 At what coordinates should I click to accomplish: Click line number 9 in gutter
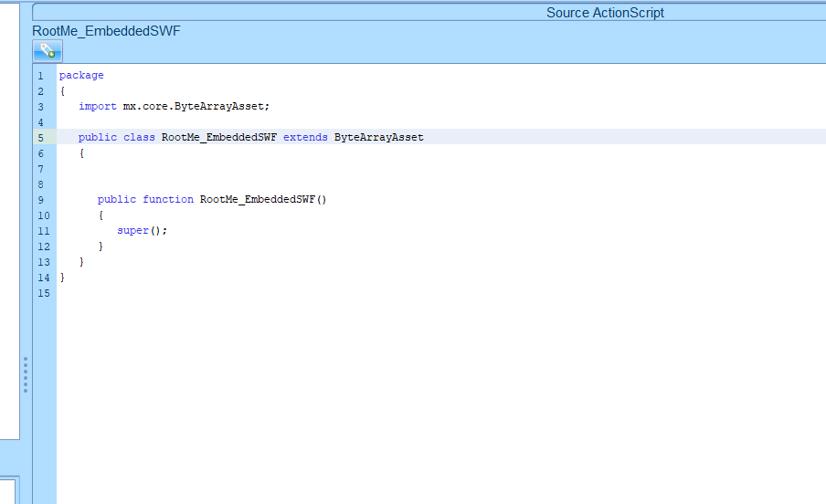tap(40, 200)
